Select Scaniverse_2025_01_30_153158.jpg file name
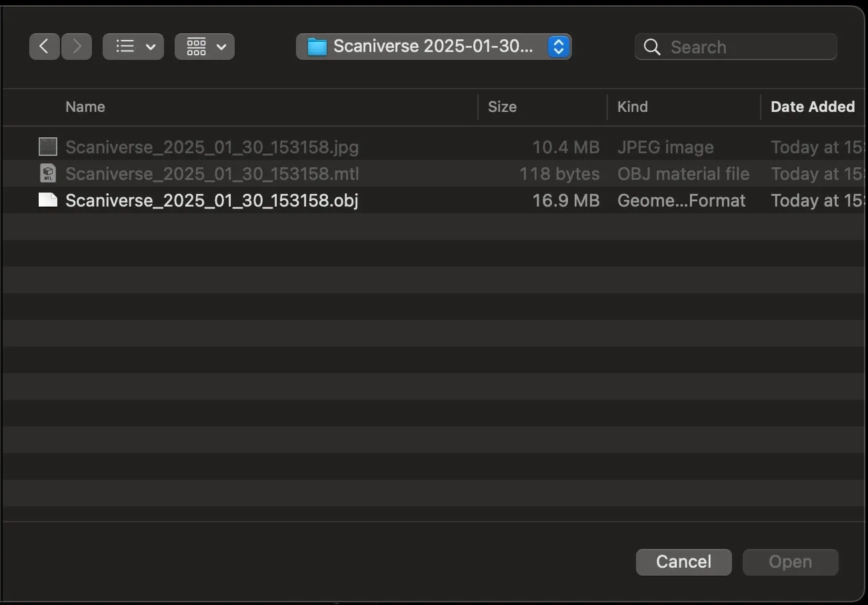Image resolution: width=868 pixels, height=605 pixels. 212,147
